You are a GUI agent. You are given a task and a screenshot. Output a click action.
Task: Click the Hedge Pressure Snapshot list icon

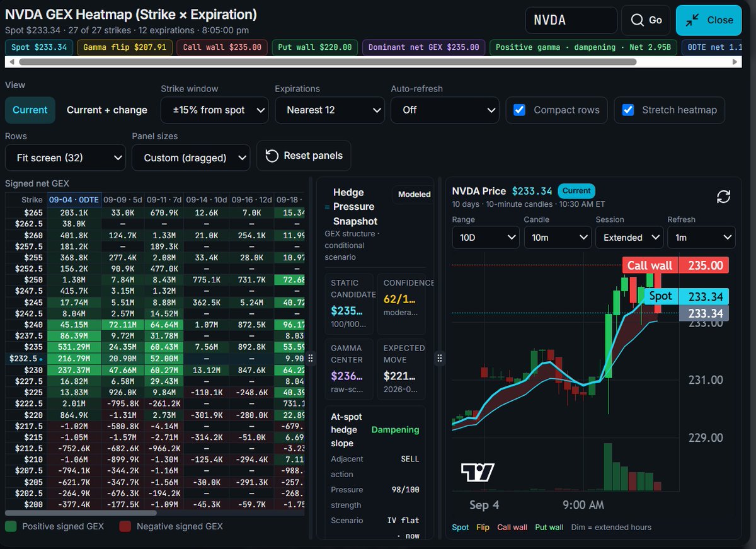coord(326,207)
